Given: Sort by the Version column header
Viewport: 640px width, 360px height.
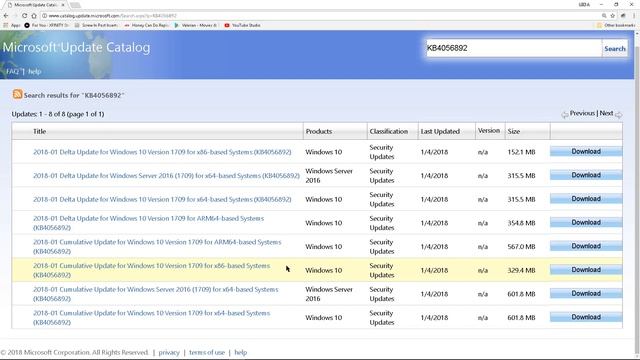Looking at the screenshot, I should [489, 131].
